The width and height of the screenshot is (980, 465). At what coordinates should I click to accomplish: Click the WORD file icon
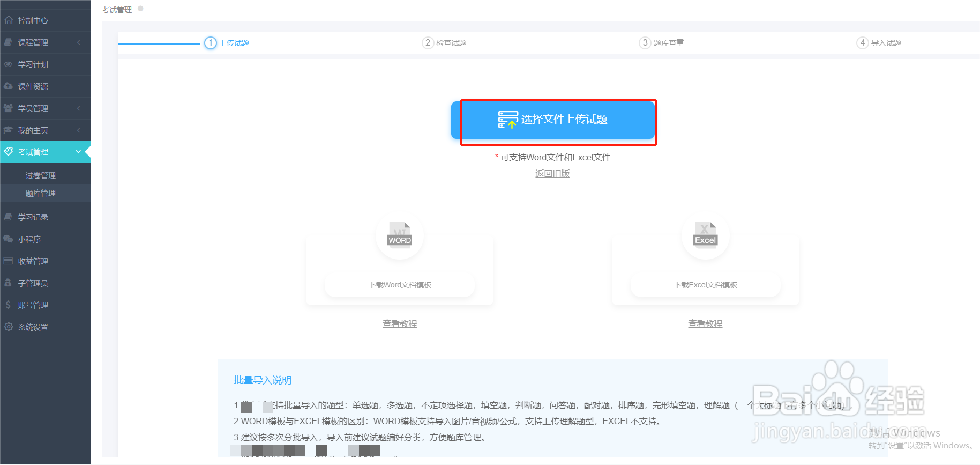pos(400,234)
